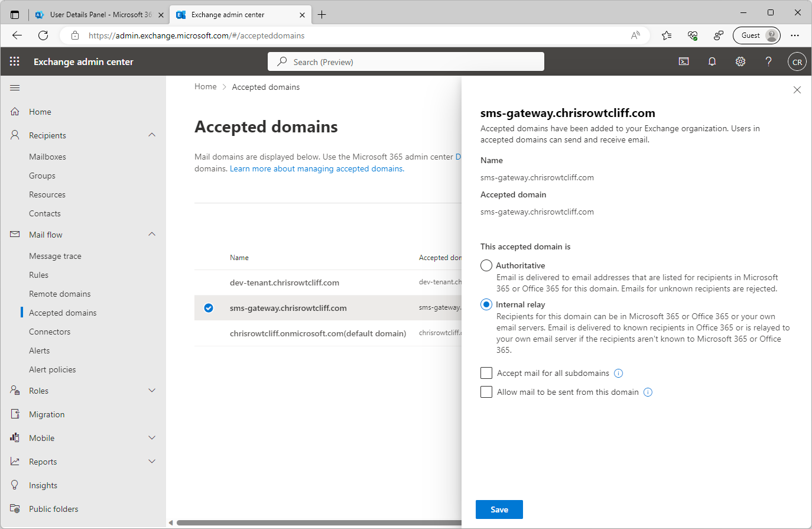Click the PowerShell terminal icon in the top bar
812x529 pixels.
click(x=684, y=61)
